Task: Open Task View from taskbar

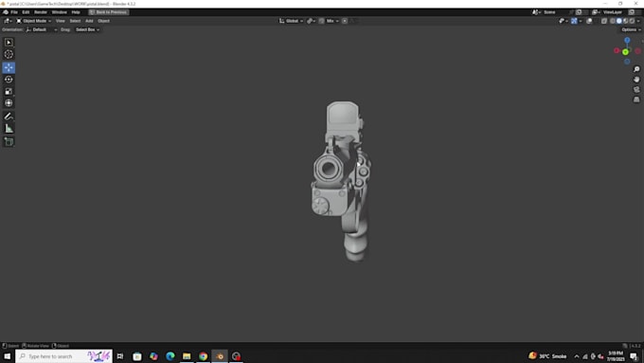Action: [120, 356]
